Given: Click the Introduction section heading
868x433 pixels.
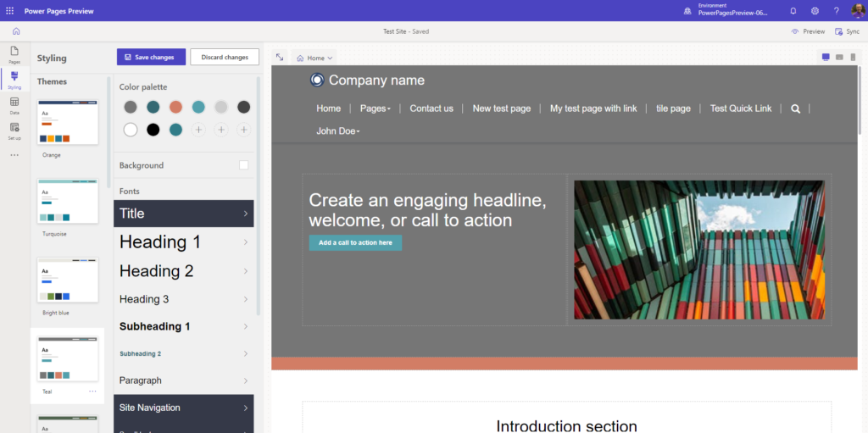Looking at the screenshot, I should (x=567, y=426).
